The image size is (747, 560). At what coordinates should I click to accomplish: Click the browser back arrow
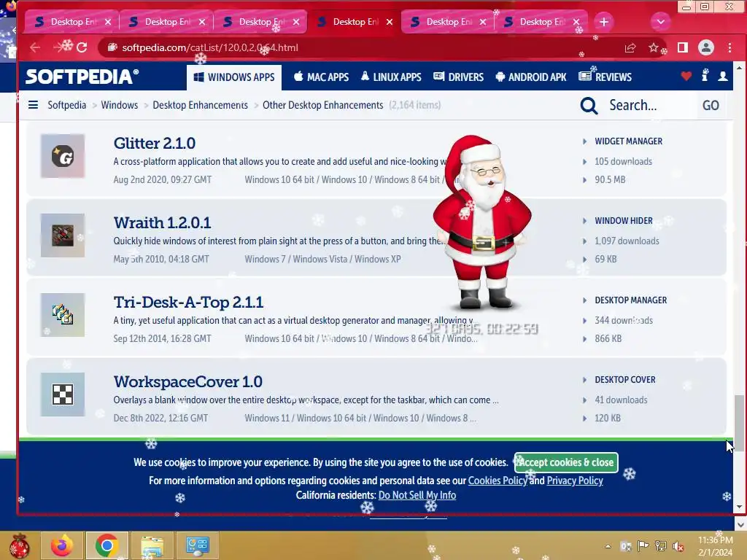pos(35,47)
